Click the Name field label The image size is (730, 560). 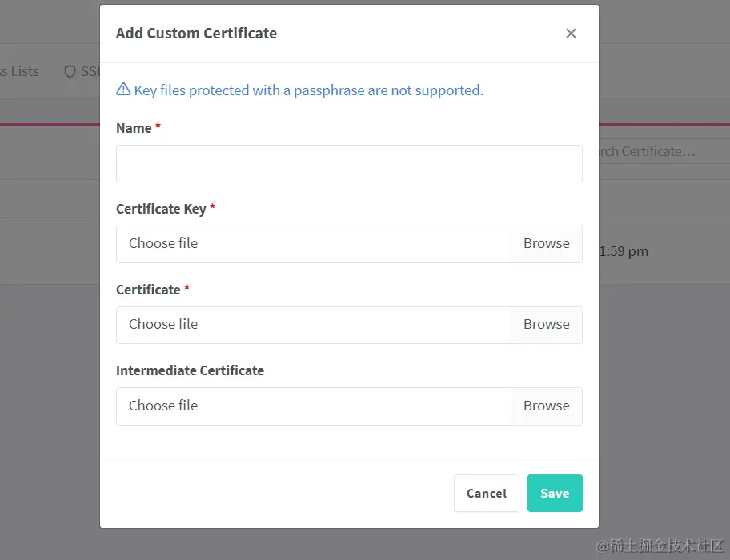pyautogui.click(x=134, y=128)
